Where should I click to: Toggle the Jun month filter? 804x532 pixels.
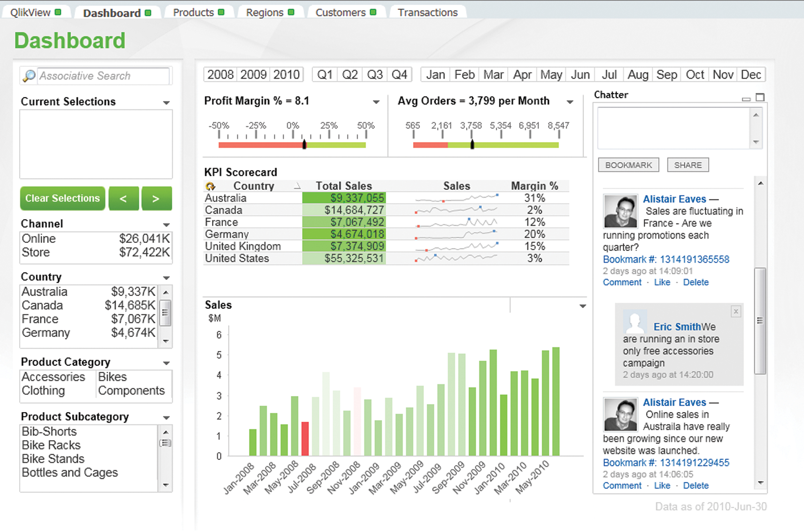[580, 75]
